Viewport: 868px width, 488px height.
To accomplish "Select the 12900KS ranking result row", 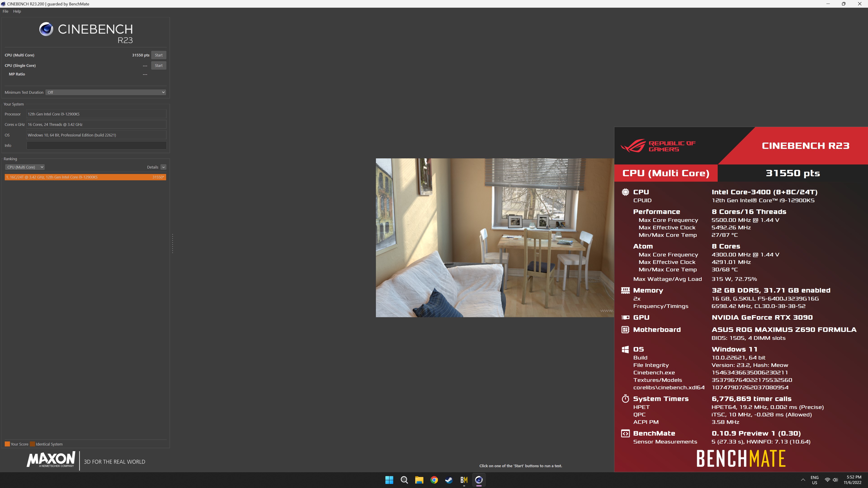I will click(85, 177).
